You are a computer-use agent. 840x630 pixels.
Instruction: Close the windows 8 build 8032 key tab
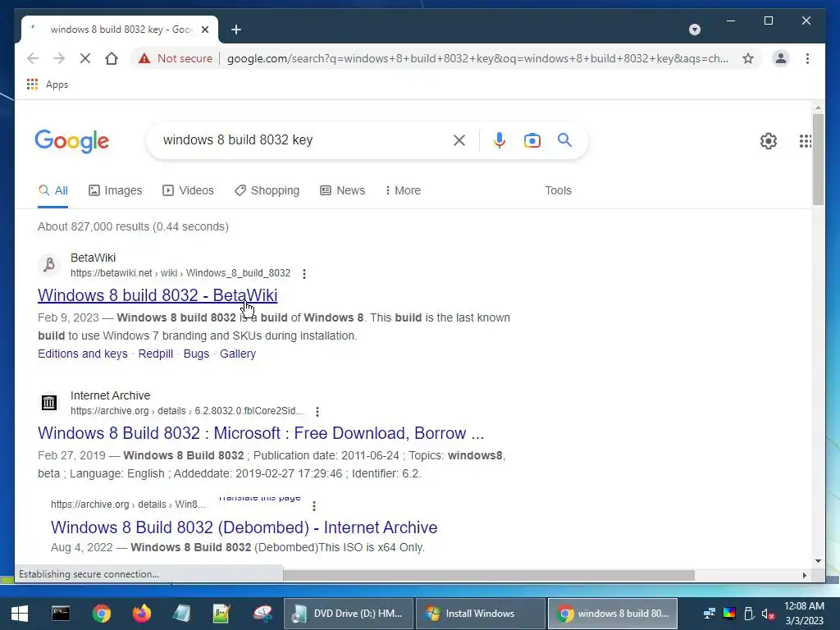[x=204, y=30]
